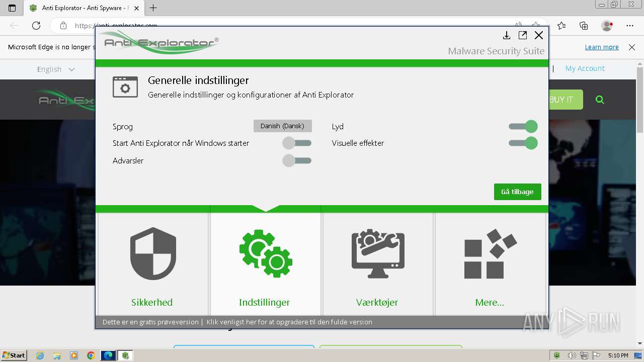The width and height of the screenshot is (644, 362).
Task: Open Edge Settings and more menu
Action: point(630,26)
